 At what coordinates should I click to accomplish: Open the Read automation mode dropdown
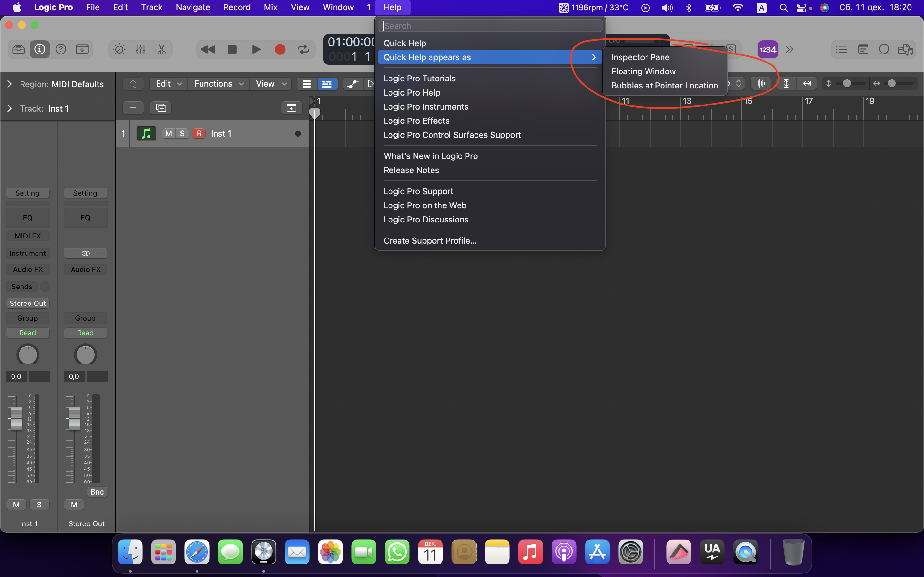coord(28,333)
